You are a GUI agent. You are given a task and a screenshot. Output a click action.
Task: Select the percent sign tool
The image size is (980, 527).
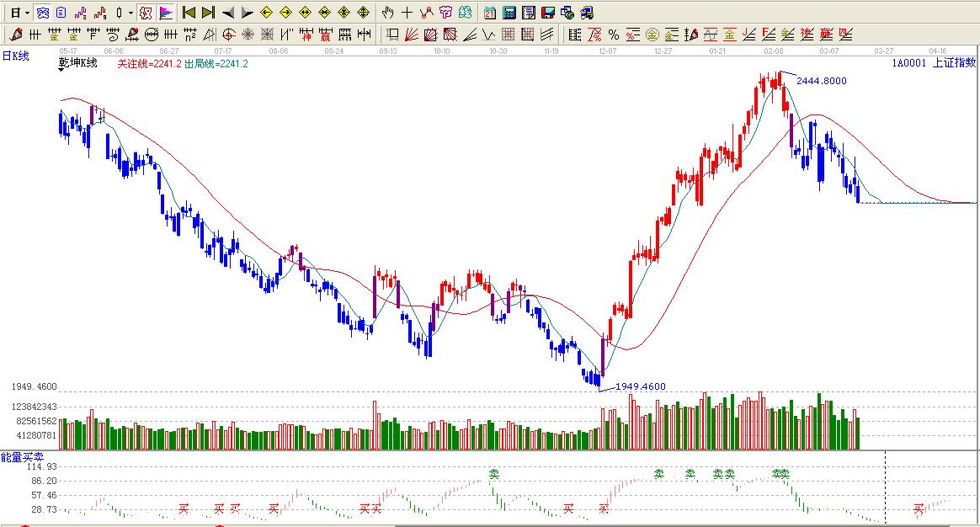614,35
